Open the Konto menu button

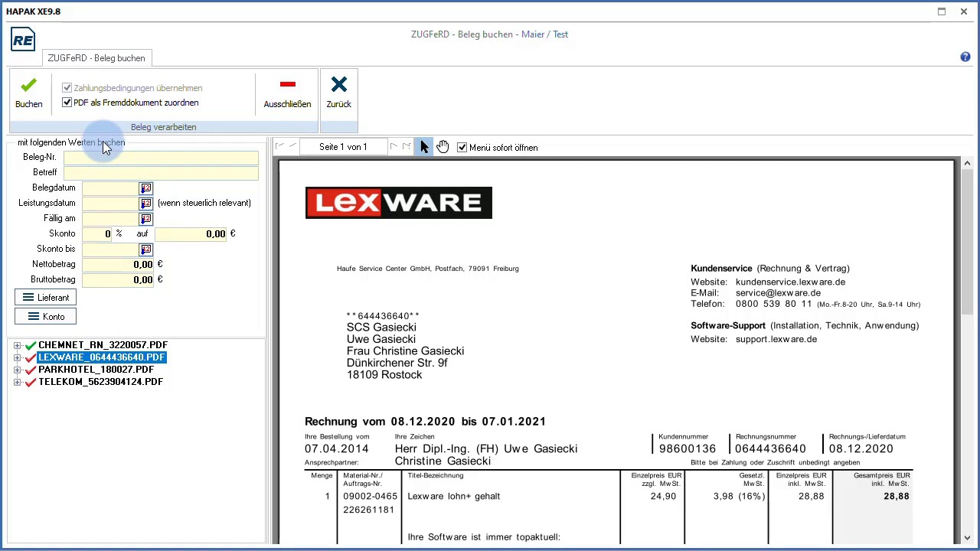[45, 317]
